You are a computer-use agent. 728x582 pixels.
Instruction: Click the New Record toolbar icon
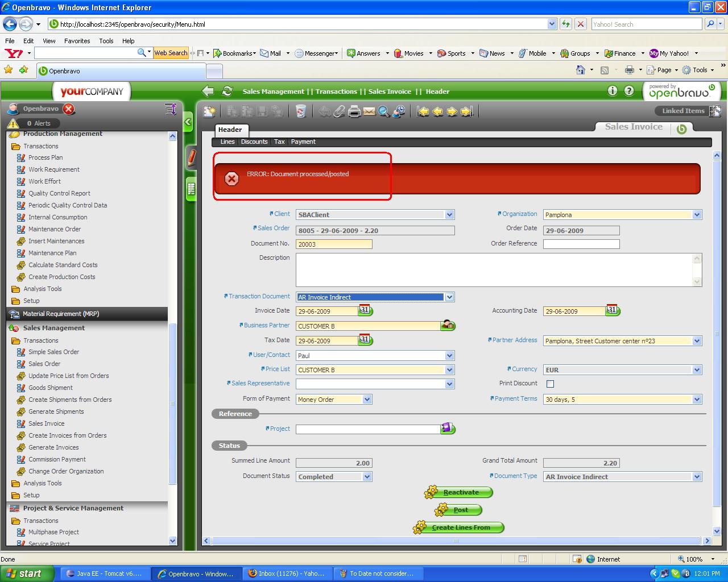(209, 111)
